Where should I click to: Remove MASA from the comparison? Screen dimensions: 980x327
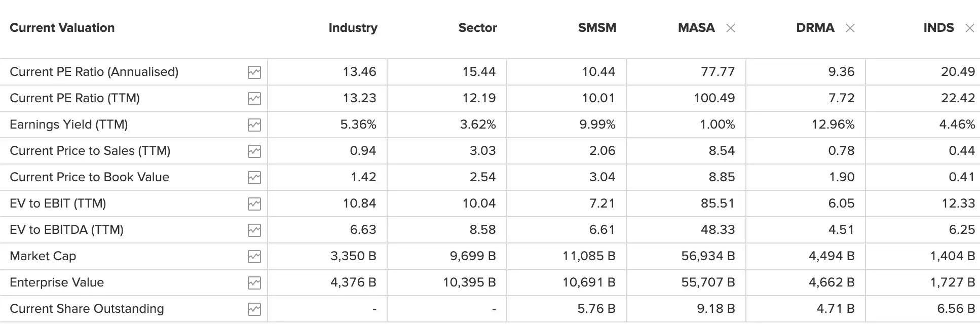731,28
